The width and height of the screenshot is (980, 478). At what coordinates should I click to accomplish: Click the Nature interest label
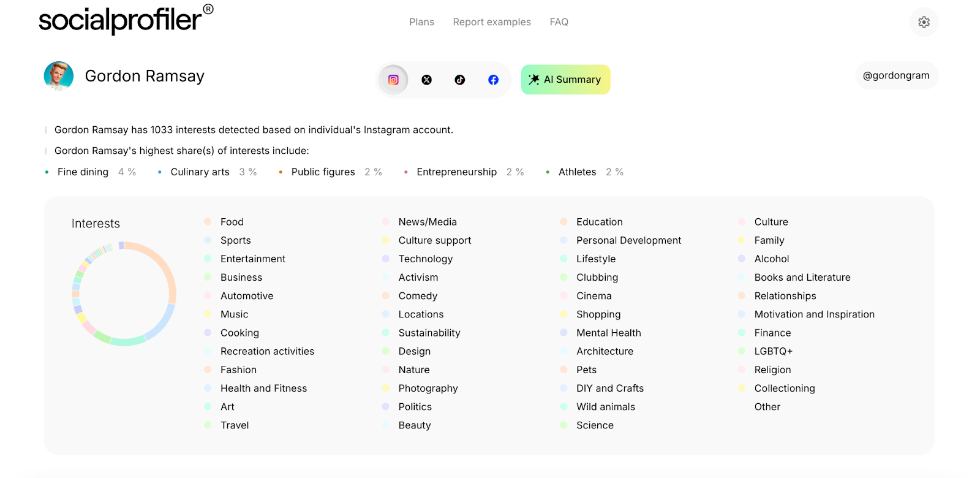pos(414,370)
